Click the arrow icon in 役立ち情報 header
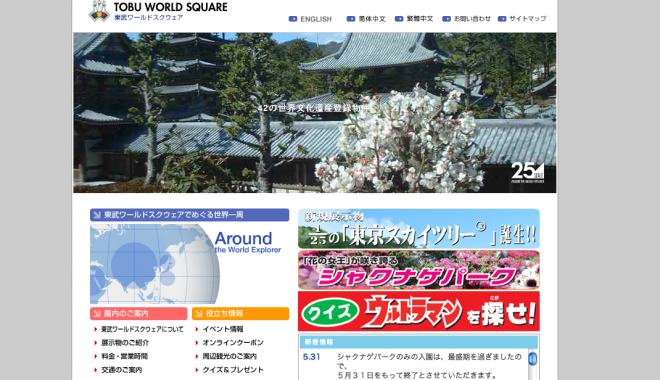The height and width of the screenshot is (380, 660). 199,314
